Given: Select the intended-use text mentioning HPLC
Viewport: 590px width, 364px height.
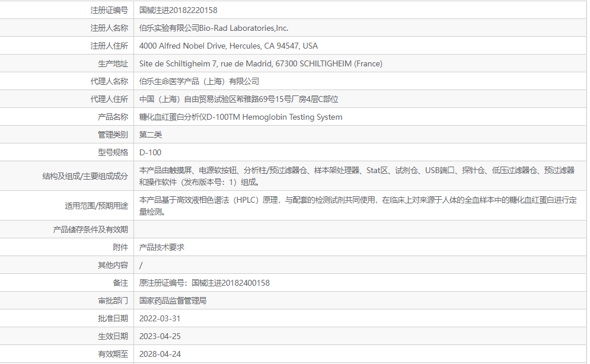Looking at the screenshot, I should coord(358,206).
